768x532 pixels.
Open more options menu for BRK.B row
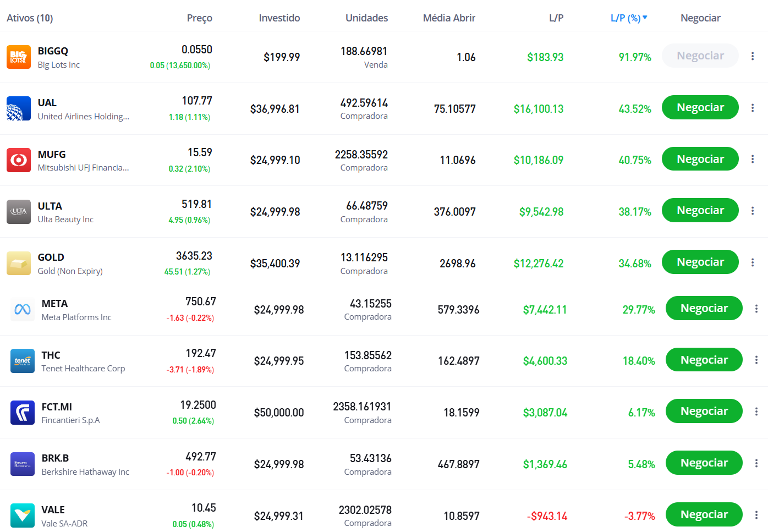[x=756, y=463]
